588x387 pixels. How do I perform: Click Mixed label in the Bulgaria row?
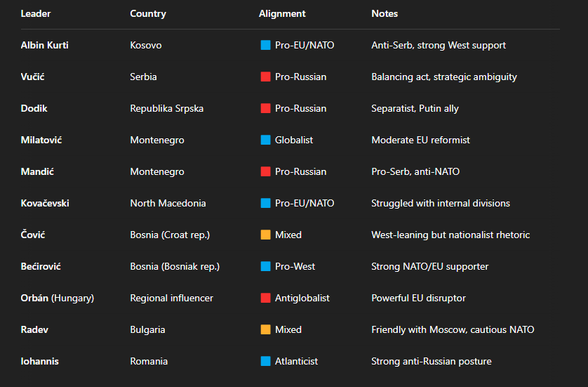pyautogui.click(x=288, y=329)
